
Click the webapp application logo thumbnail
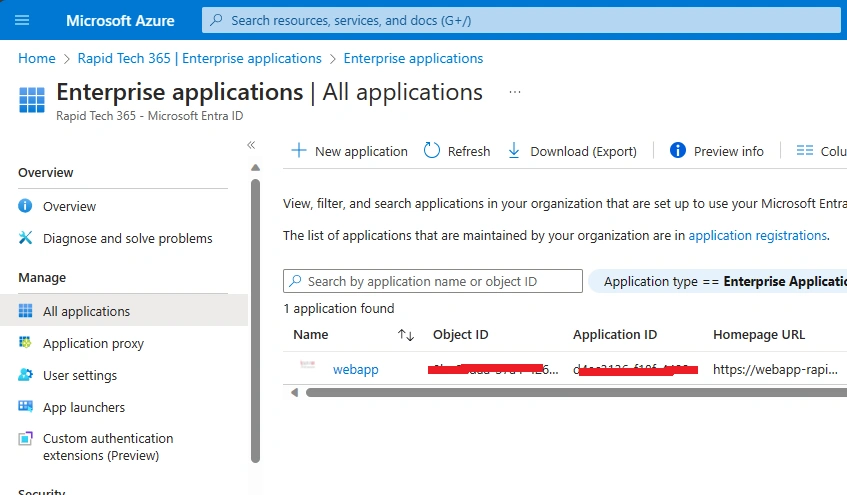pyautogui.click(x=307, y=365)
